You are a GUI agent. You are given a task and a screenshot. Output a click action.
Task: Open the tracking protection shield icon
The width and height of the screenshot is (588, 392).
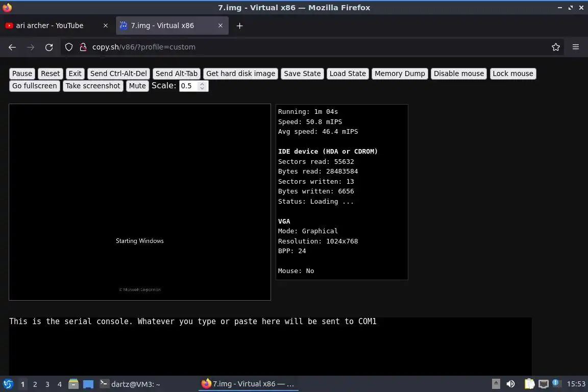[x=68, y=47]
